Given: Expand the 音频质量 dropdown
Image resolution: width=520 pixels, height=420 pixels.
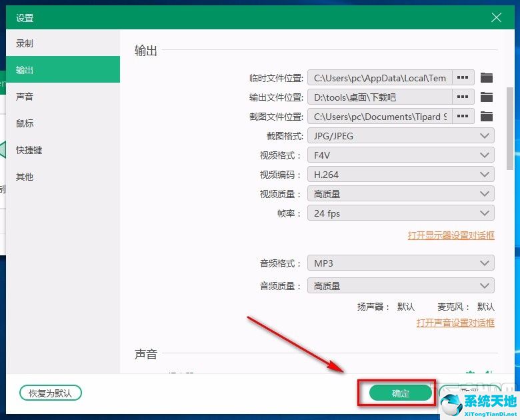Looking at the screenshot, I should tap(401, 285).
